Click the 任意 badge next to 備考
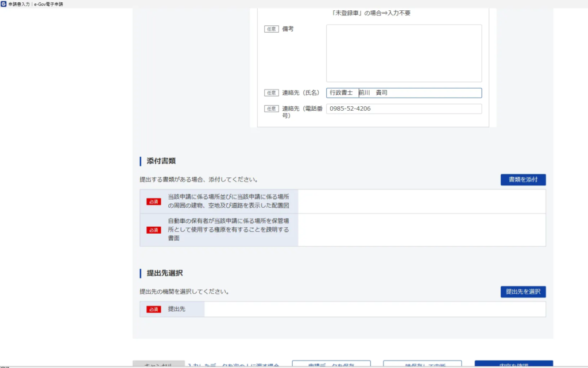Screen dimensions: 588x368 pyautogui.click(x=272, y=29)
